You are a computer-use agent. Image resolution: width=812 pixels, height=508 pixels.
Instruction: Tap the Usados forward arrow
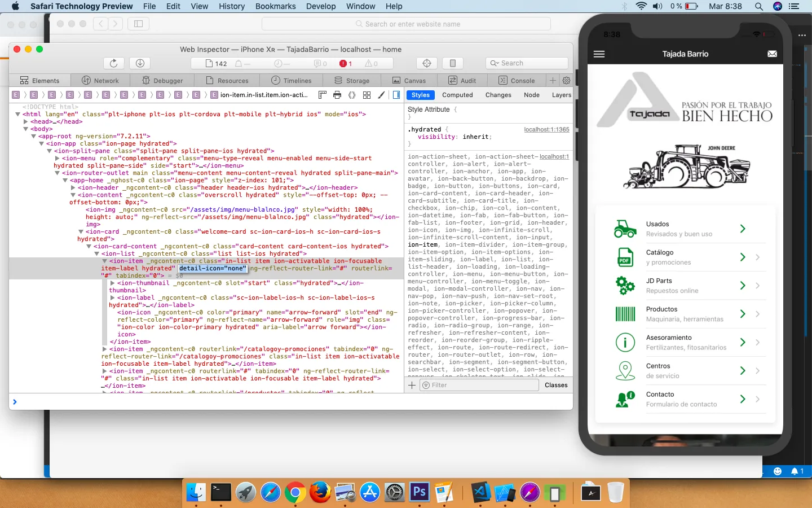tap(743, 229)
